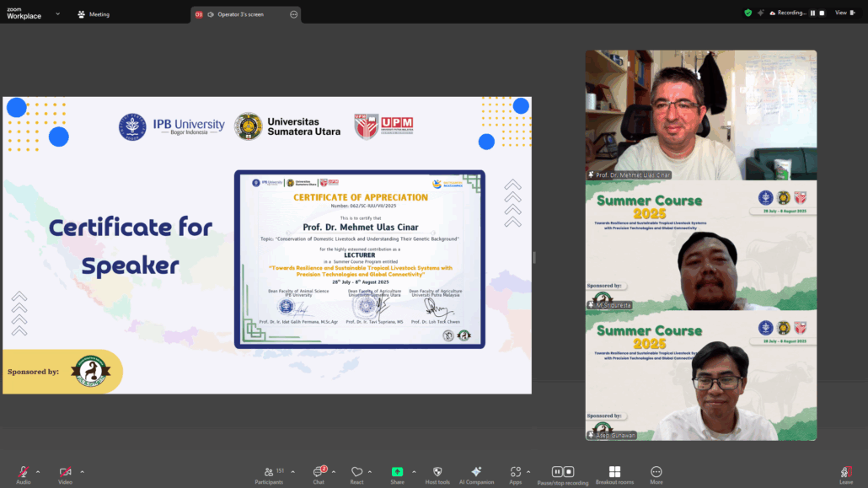
Task: Expand the audio options arrow
Action: tap(38, 471)
